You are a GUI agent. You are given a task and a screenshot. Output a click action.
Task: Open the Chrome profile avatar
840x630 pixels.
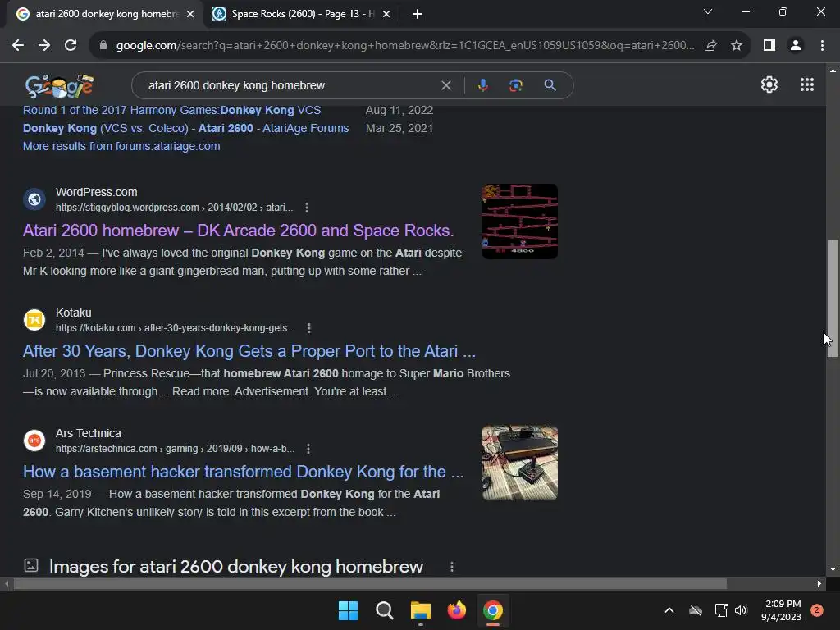[x=796, y=46]
